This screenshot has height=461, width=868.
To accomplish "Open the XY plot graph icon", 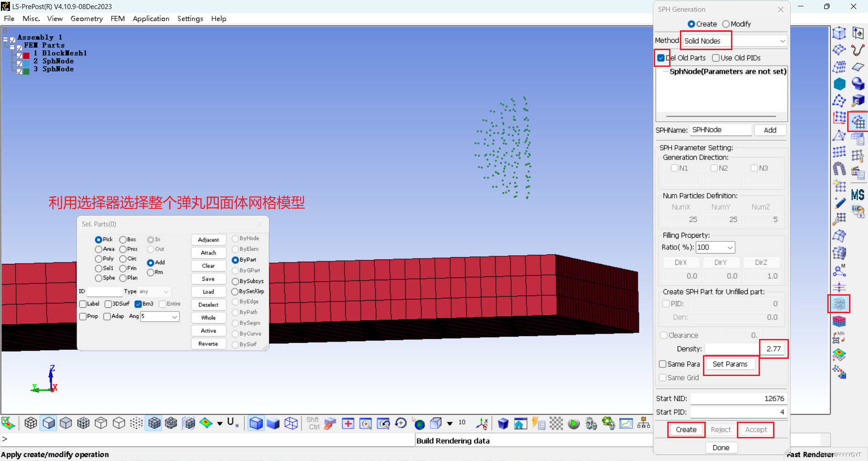I will pyautogui.click(x=626, y=423).
